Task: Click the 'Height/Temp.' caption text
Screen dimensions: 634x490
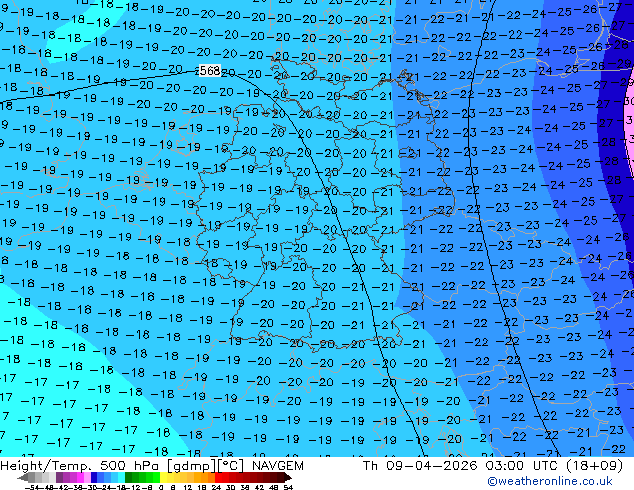Action: [x=46, y=466]
